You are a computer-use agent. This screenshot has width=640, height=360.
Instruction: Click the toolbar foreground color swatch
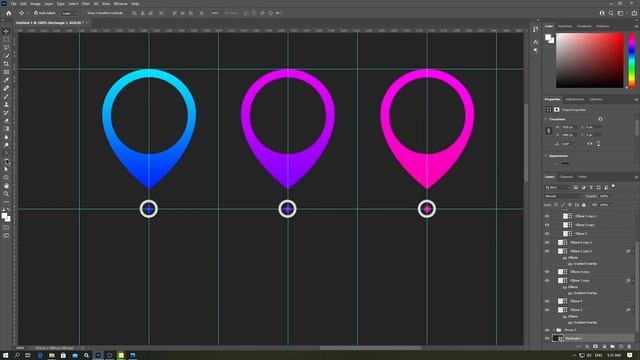click(4, 216)
